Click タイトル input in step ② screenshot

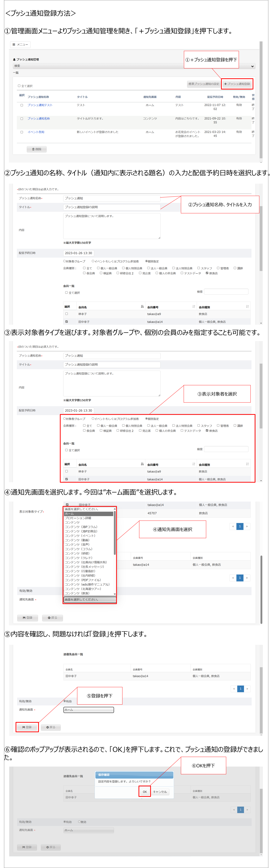[112, 207]
